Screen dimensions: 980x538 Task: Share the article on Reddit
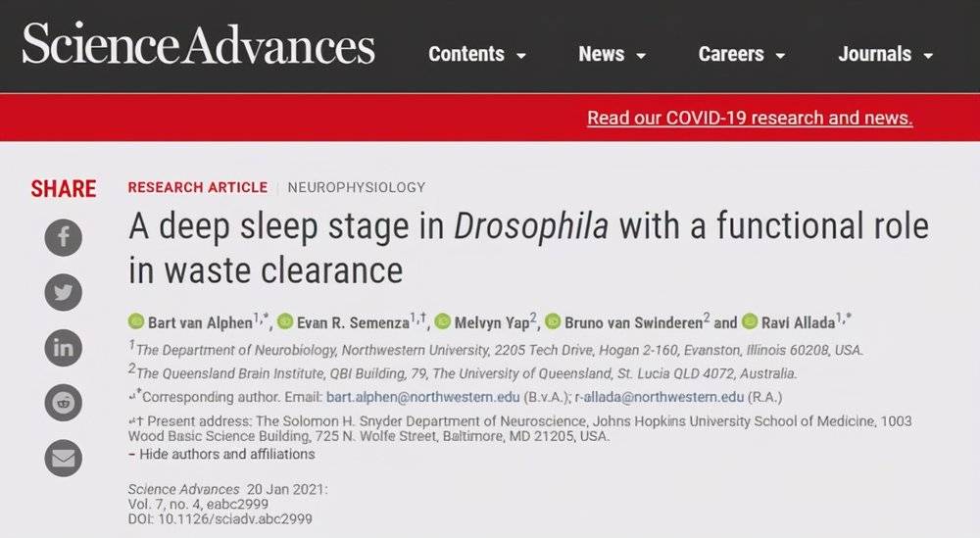pos(63,403)
